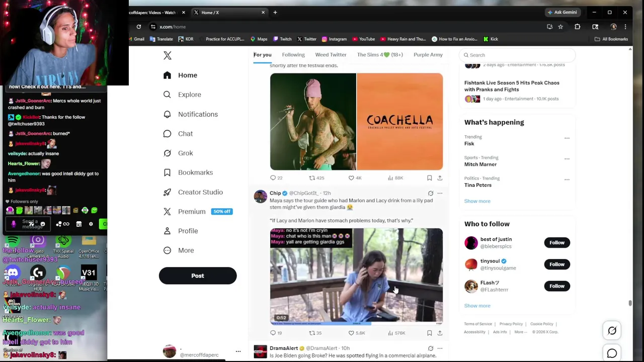
Task: Open more options on Chip's post
Action: tap(440, 193)
